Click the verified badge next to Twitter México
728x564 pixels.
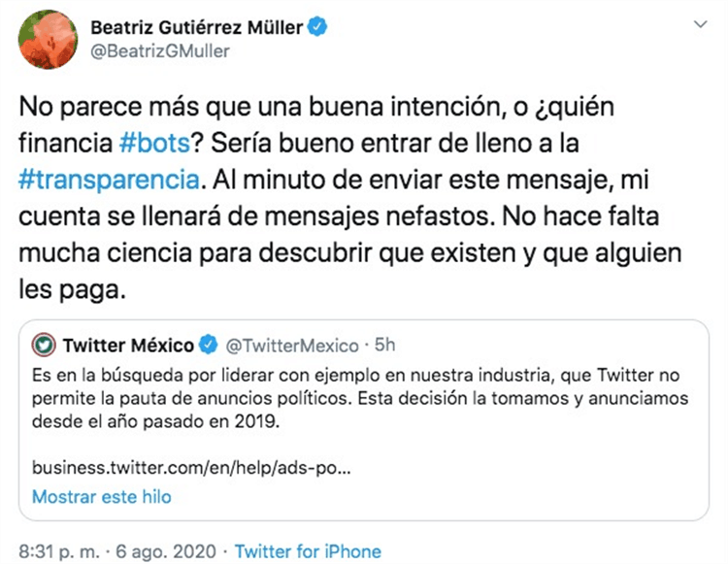(209, 344)
